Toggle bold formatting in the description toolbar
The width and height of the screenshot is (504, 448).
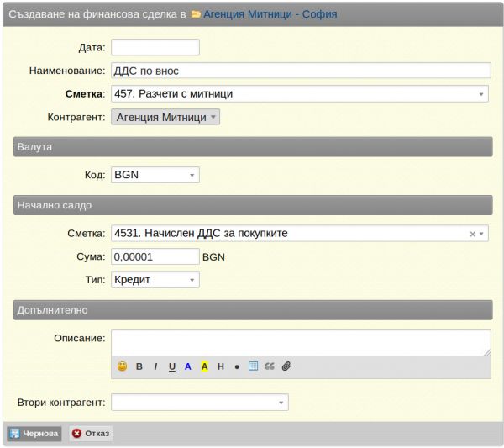pyautogui.click(x=139, y=366)
